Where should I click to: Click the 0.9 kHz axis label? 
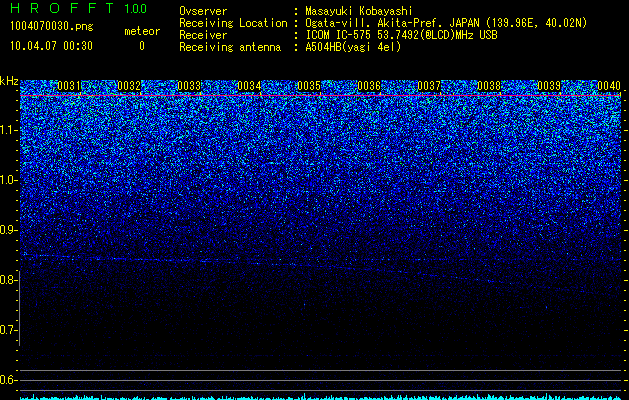(x=8, y=230)
